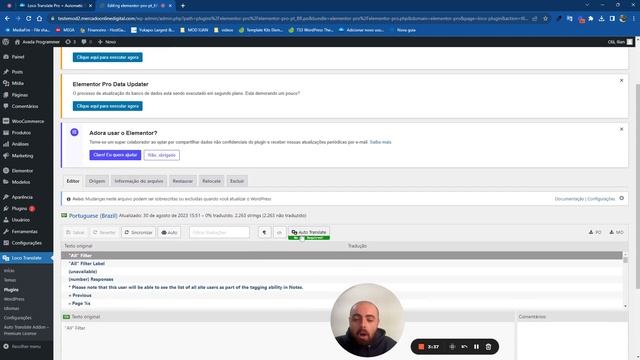Screen dimensions: 640x360
Task: Click the WordPress logo in admin bar
Action: click(6, 42)
